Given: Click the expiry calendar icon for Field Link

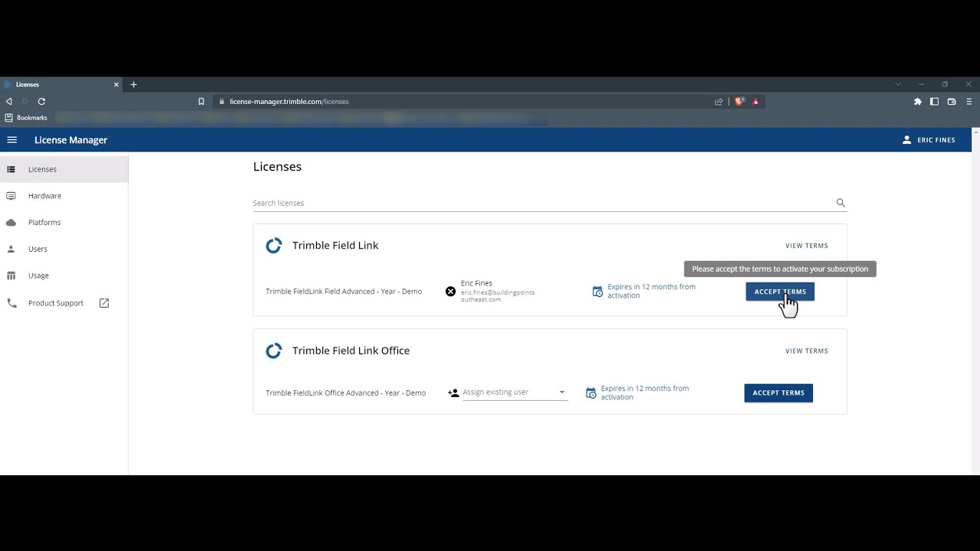Looking at the screenshot, I should pyautogui.click(x=598, y=292).
